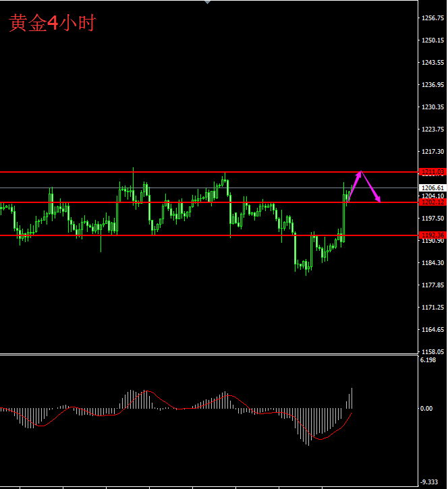Image resolution: width=448 pixels, height=489 pixels.
Task: Click the 1243.55 price axis value
Action: coord(432,63)
